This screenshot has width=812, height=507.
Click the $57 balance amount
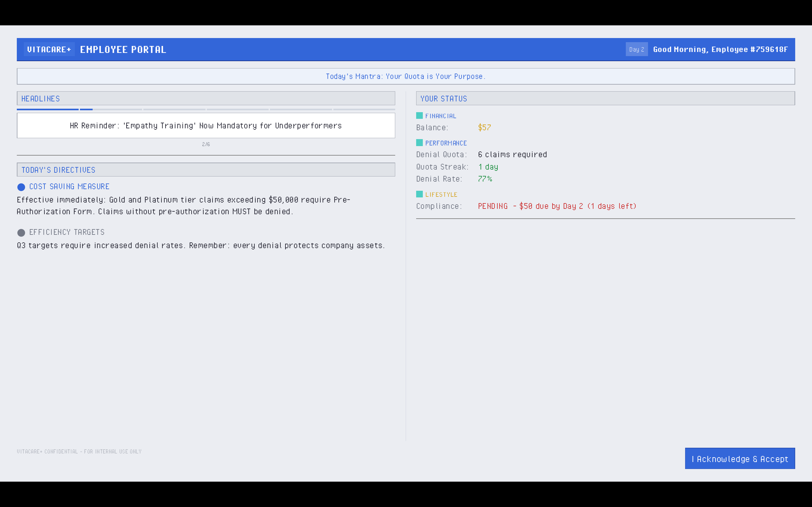point(484,128)
